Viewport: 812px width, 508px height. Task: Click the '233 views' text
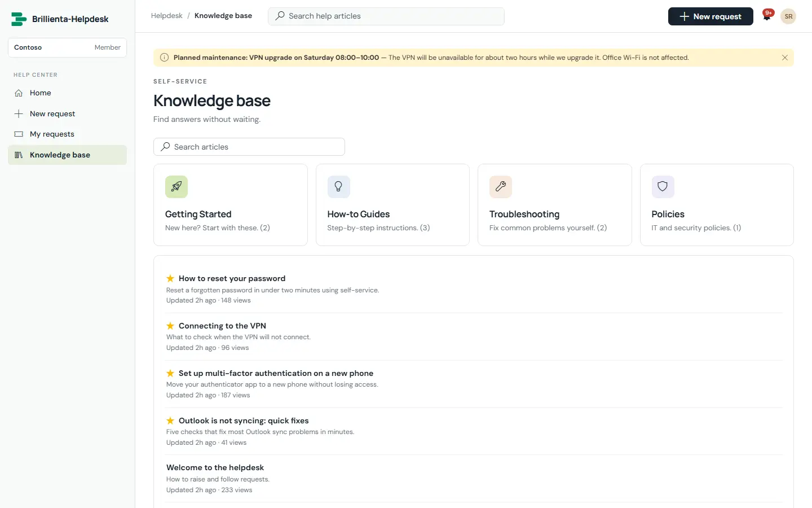(x=237, y=490)
